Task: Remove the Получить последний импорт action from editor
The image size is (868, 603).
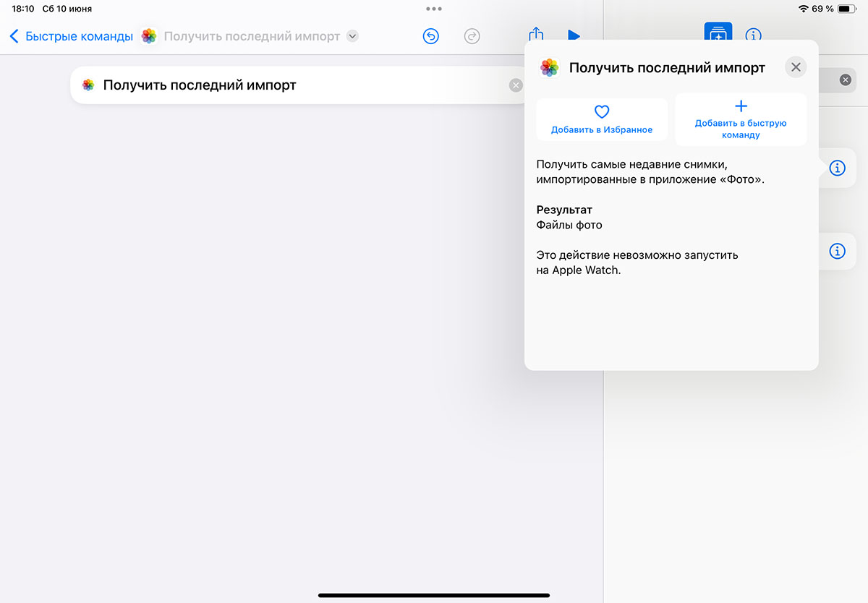Action: (x=516, y=85)
